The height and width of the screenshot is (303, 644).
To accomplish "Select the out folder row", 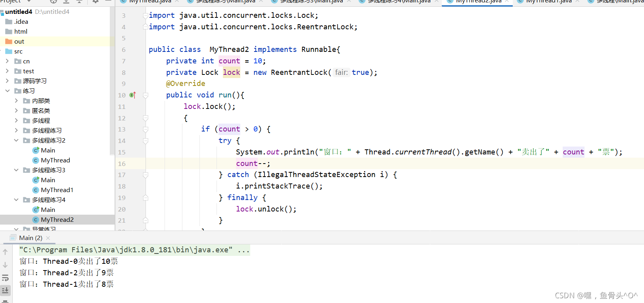I will tap(57, 41).
